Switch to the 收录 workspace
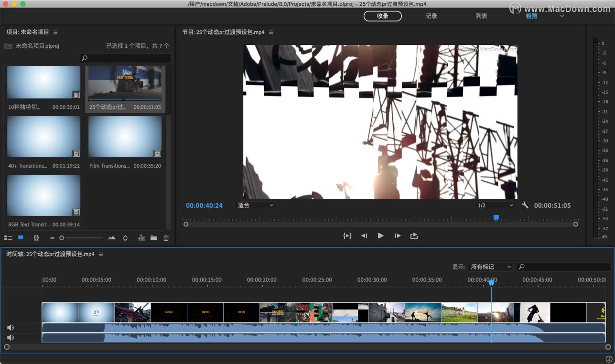 (x=383, y=16)
